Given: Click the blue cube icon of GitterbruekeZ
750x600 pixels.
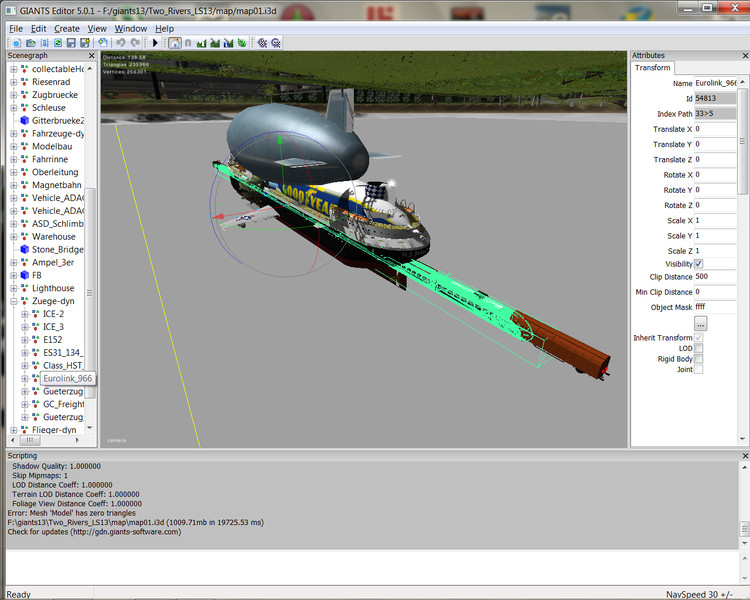Looking at the screenshot, I should point(24,120).
